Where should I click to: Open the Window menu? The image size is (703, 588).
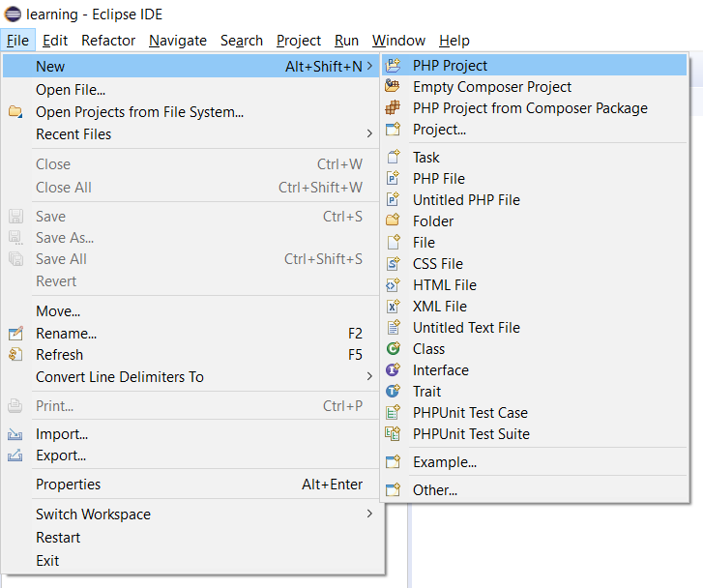(398, 41)
